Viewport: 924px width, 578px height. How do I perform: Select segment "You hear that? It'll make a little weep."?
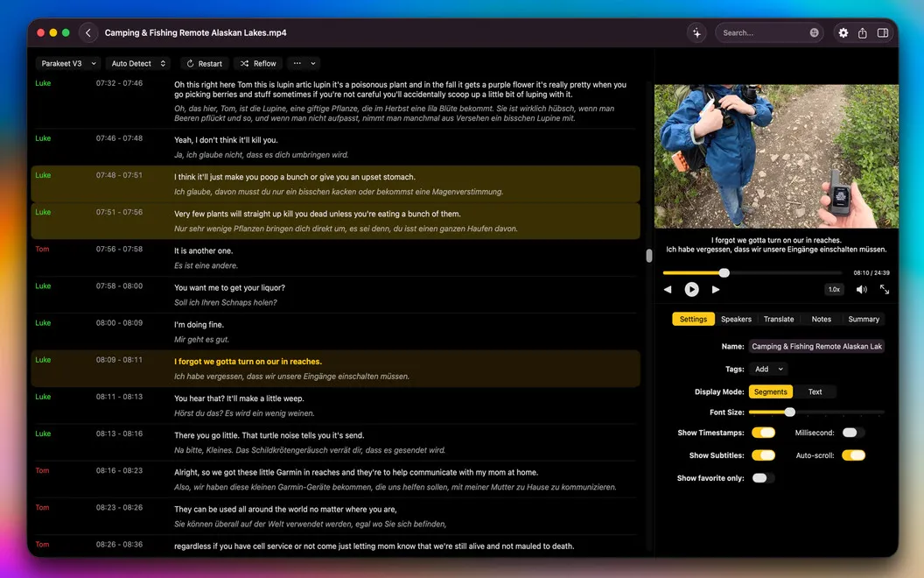tap(239, 398)
